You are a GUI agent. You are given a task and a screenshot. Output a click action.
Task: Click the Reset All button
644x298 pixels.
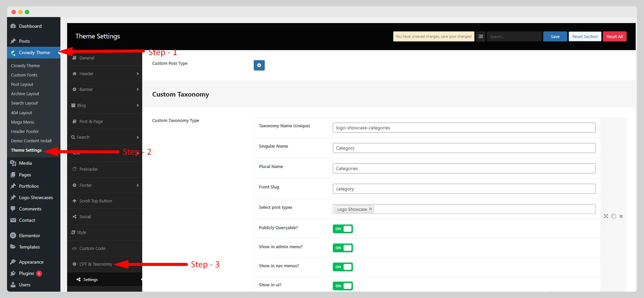pos(615,36)
